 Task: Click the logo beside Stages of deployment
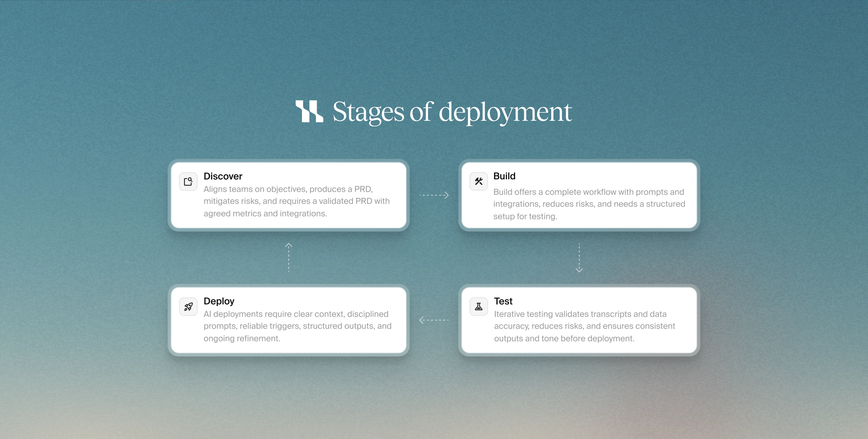[x=309, y=111]
